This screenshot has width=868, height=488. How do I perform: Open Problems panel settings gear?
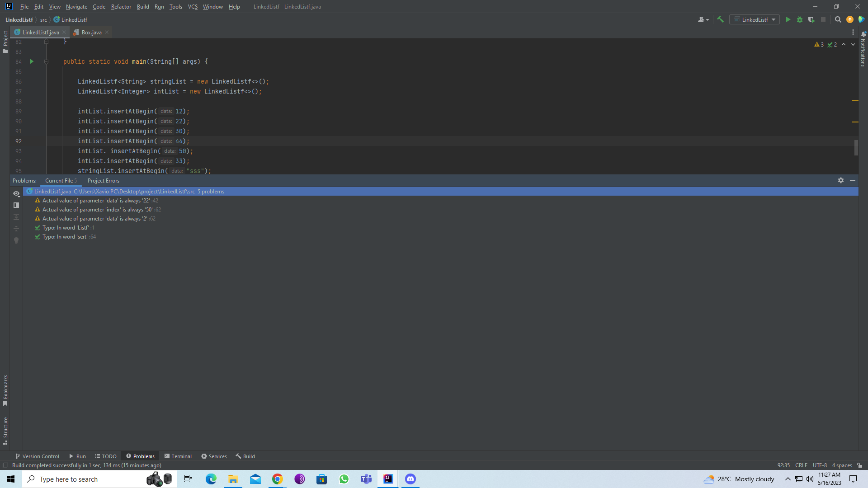pyautogui.click(x=841, y=180)
